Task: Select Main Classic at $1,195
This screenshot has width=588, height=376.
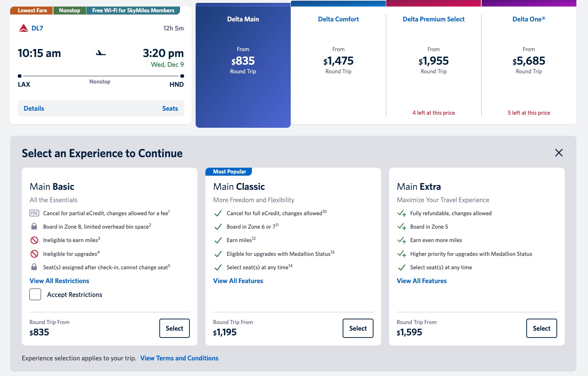Action: [358, 328]
